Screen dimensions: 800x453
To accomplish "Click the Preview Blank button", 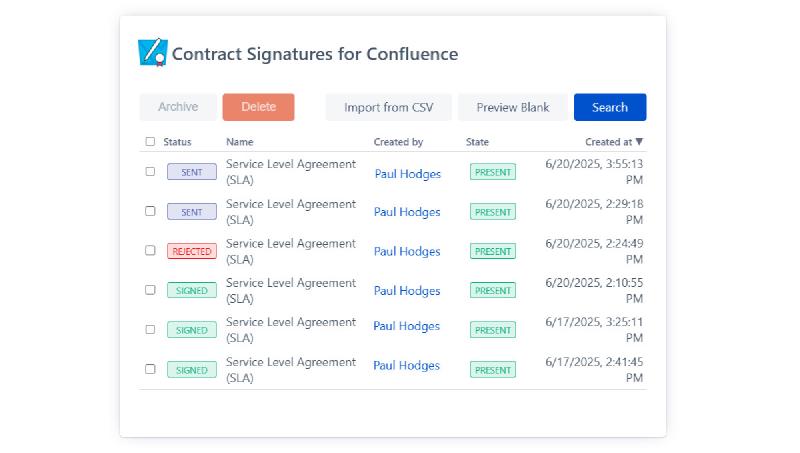I will click(x=513, y=107).
